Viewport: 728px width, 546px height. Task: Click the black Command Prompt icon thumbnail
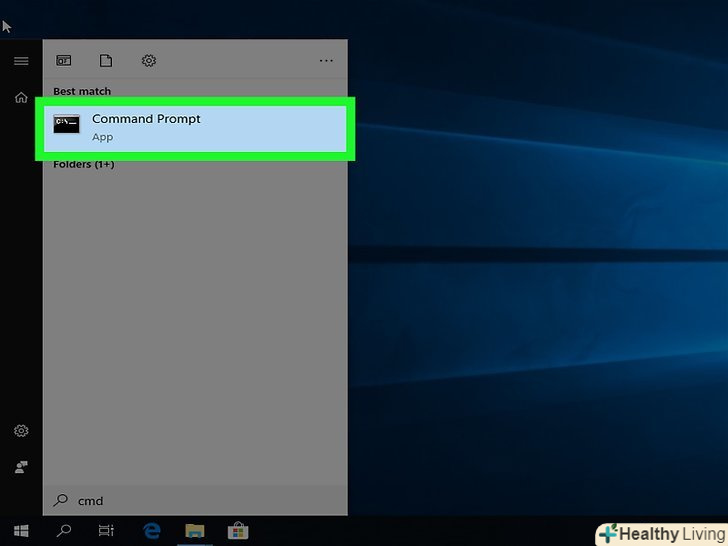pos(67,125)
